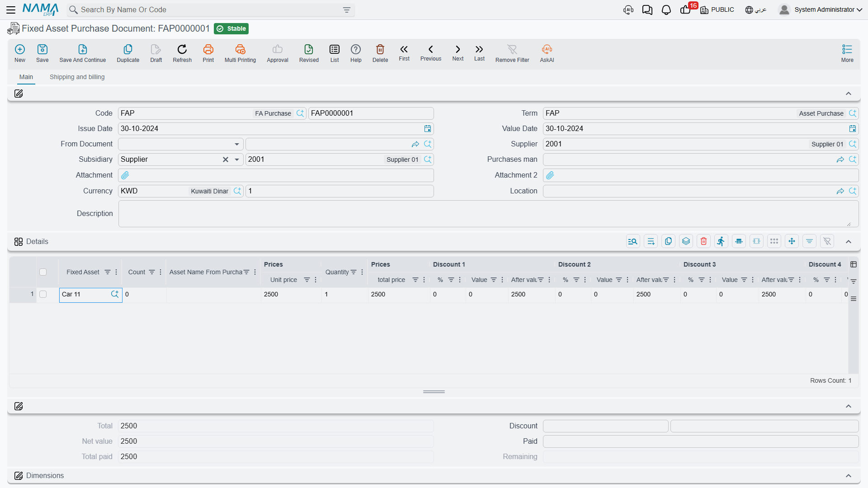Open grid column chooser icon
The image size is (868, 488).
point(854,264)
